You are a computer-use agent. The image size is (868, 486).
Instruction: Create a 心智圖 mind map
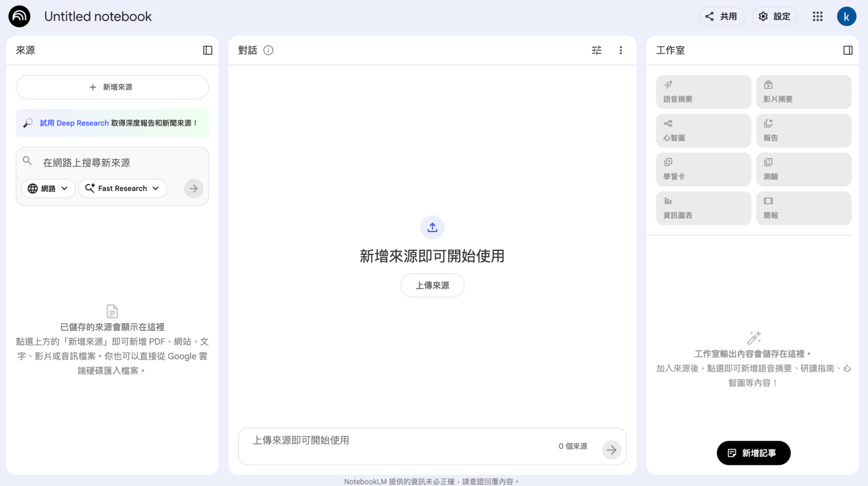pyautogui.click(x=703, y=130)
